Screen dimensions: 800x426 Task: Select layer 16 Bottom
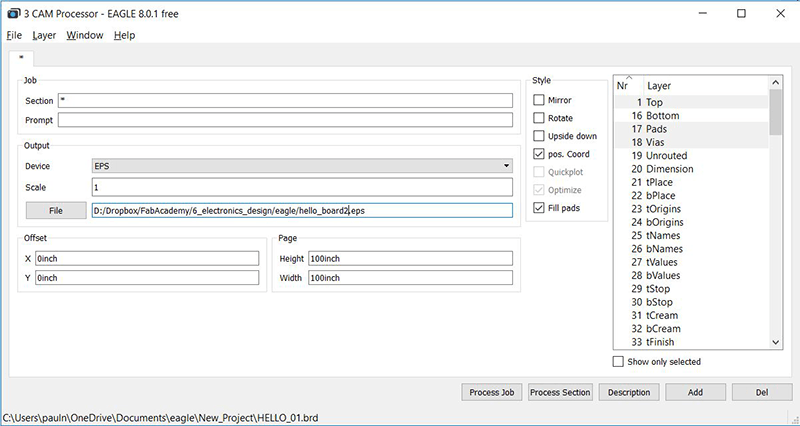(692, 115)
